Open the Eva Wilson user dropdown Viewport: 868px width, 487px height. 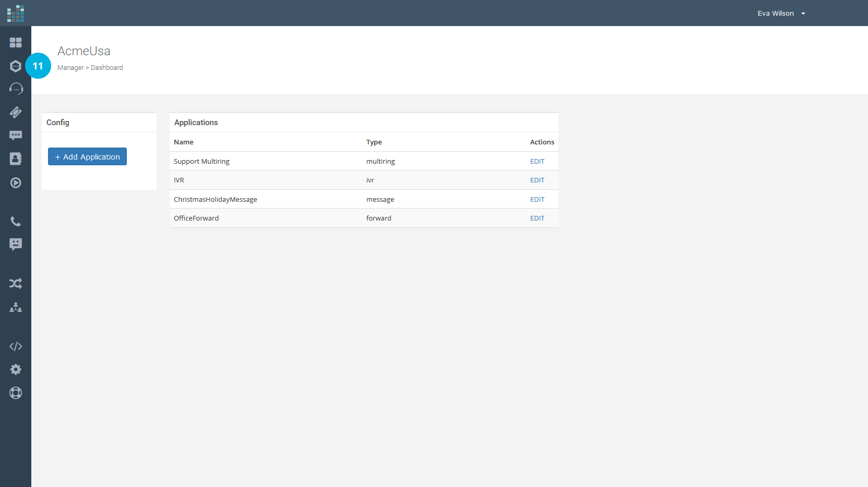(x=781, y=14)
